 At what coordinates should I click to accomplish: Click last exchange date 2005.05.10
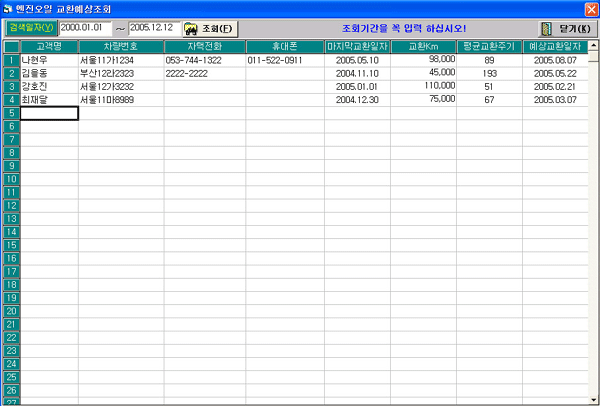click(x=357, y=60)
